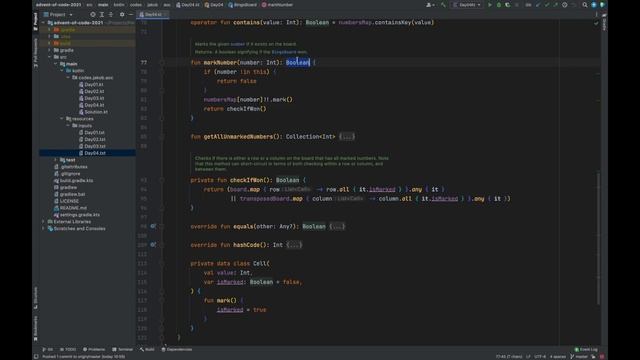Expand External Libraries node
The width and height of the screenshot is (640, 360).
tap(44, 222)
